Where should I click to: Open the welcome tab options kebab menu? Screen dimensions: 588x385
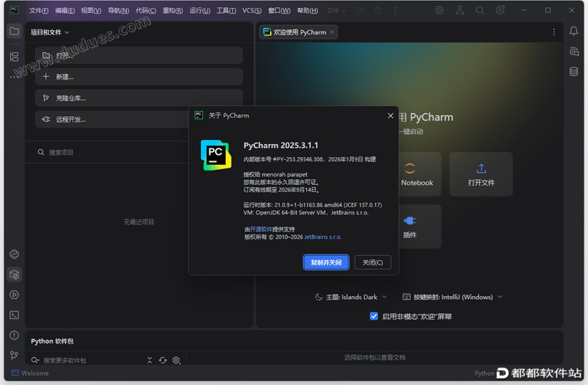coord(554,32)
